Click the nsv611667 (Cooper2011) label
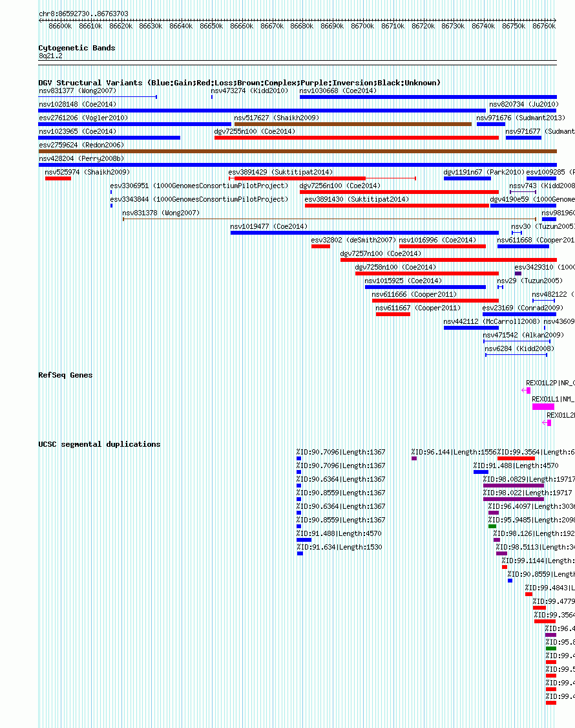Screen dimensions: 575x728 pyautogui.click(x=418, y=308)
